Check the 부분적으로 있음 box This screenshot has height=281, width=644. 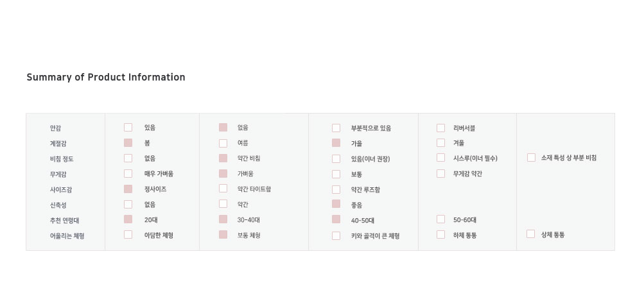click(336, 128)
